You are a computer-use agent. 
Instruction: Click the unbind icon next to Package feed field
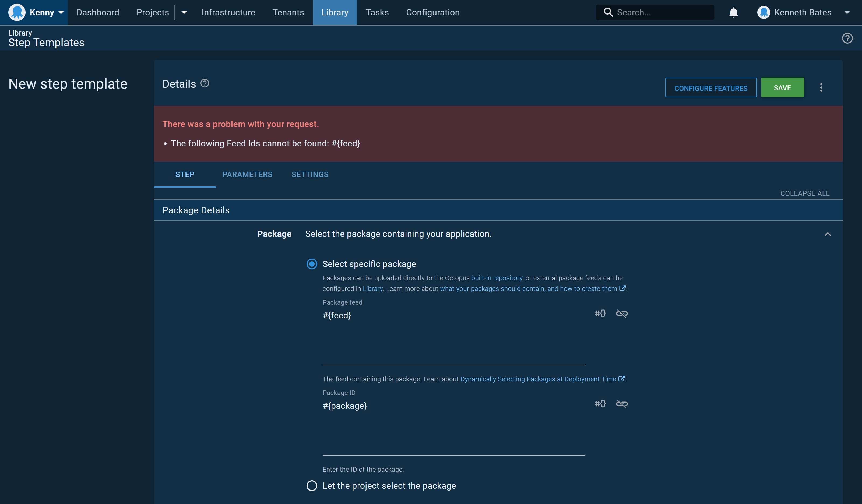click(622, 313)
